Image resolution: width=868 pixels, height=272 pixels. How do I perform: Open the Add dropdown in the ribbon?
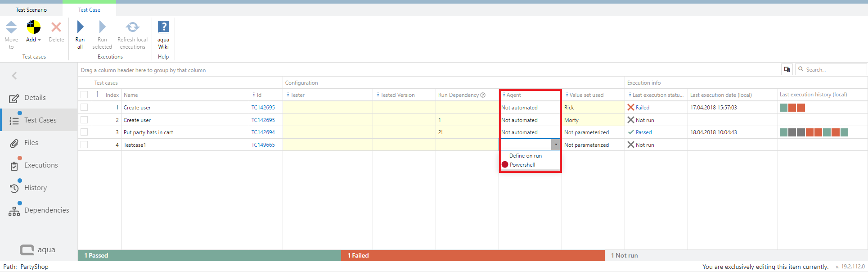[x=33, y=40]
